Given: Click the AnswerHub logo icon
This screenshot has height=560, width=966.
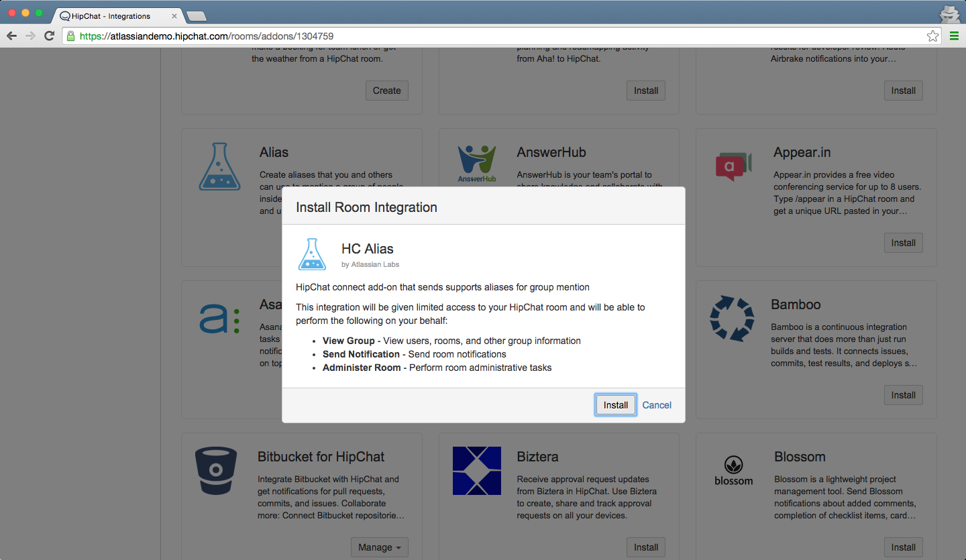Looking at the screenshot, I should tap(477, 164).
